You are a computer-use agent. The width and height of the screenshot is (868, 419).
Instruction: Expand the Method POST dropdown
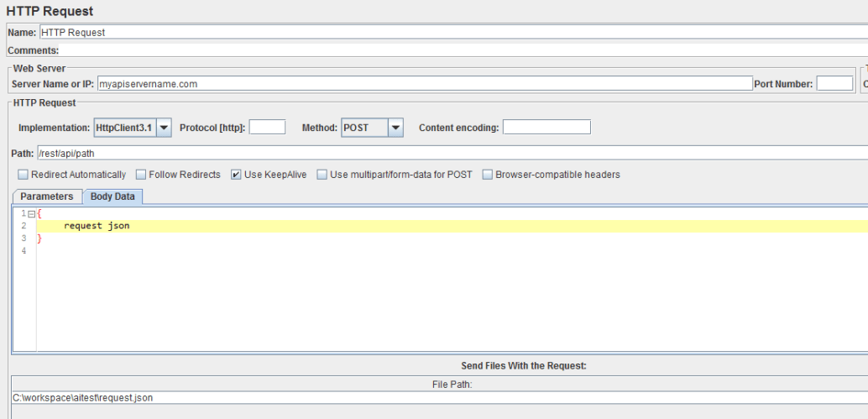pos(396,128)
